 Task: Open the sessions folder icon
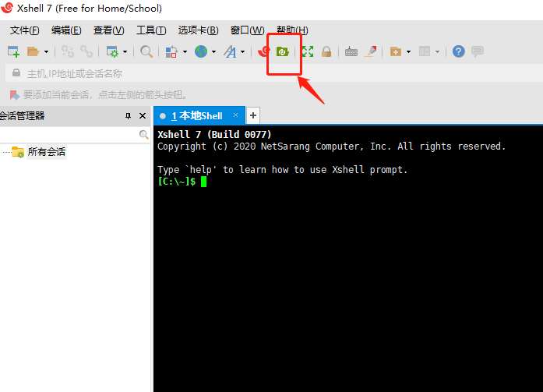pyautogui.click(x=33, y=51)
